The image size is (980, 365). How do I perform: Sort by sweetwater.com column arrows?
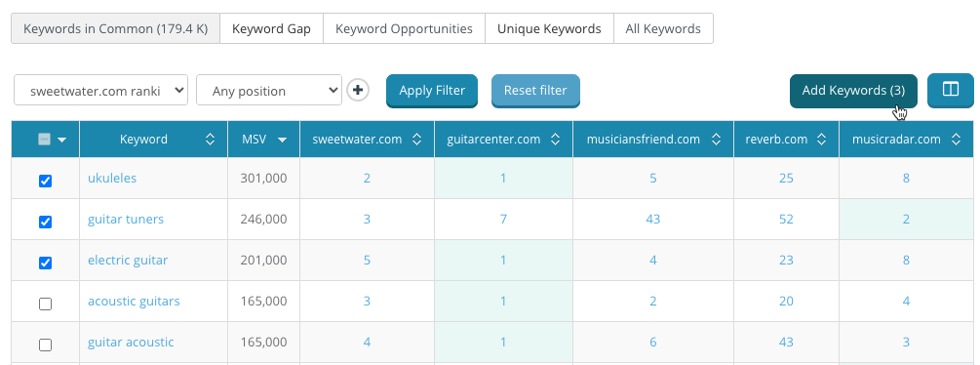(417, 140)
